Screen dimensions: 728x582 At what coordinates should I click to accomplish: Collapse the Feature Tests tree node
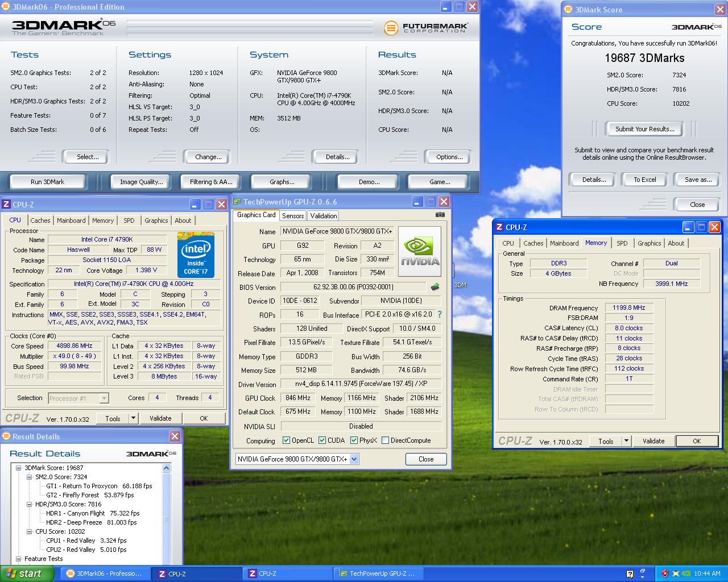(19, 559)
